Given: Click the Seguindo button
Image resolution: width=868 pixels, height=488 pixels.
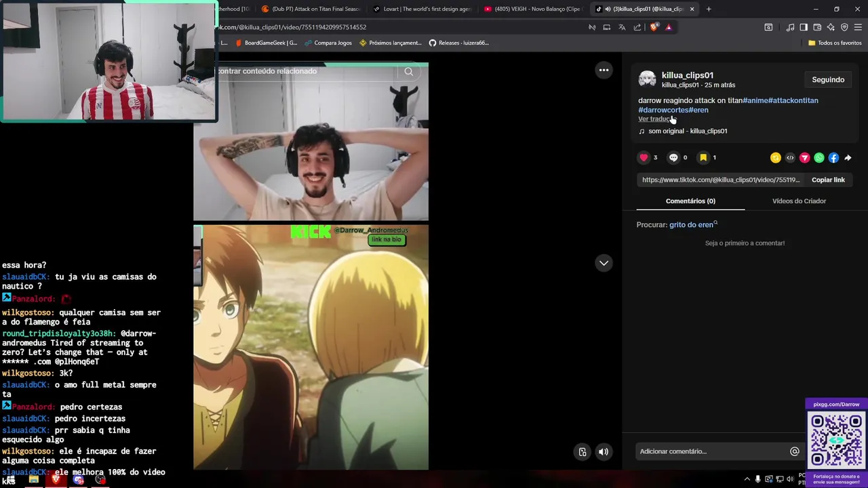Looking at the screenshot, I should pos(828,80).
